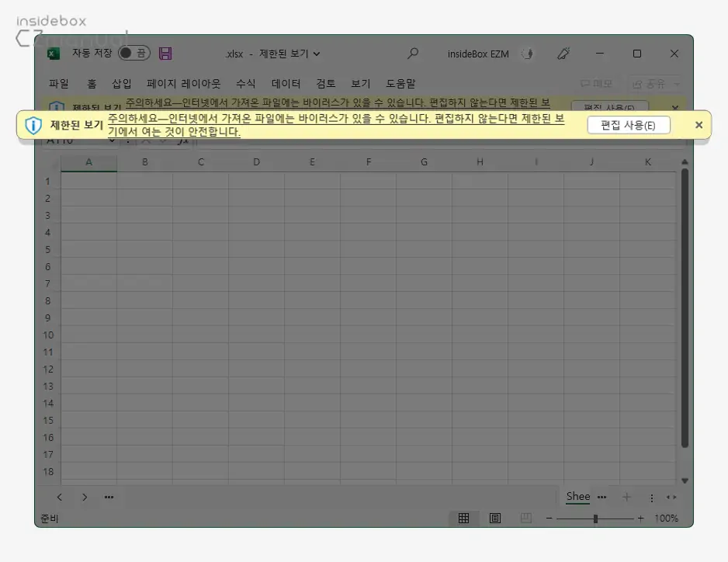Viewport: 728px width, 562px height.
Task: Select the Draw/Ink pen icon near account name
Action: click(563, 54)
